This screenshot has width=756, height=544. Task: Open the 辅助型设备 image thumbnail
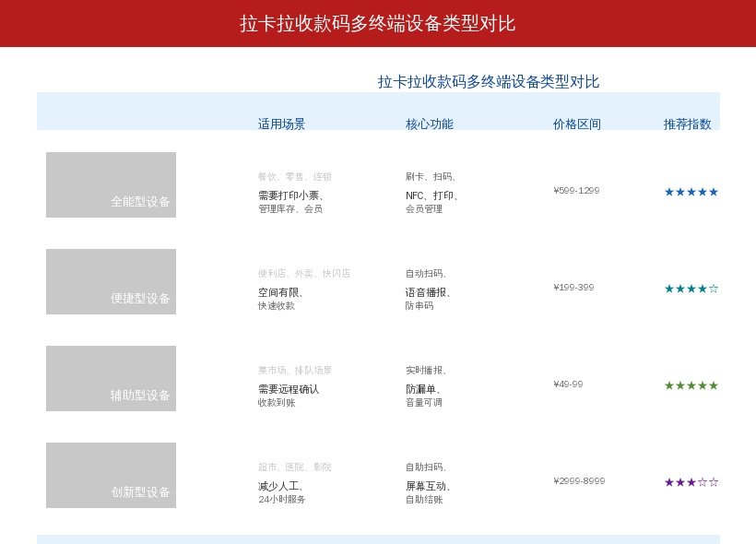click(111, 379)
